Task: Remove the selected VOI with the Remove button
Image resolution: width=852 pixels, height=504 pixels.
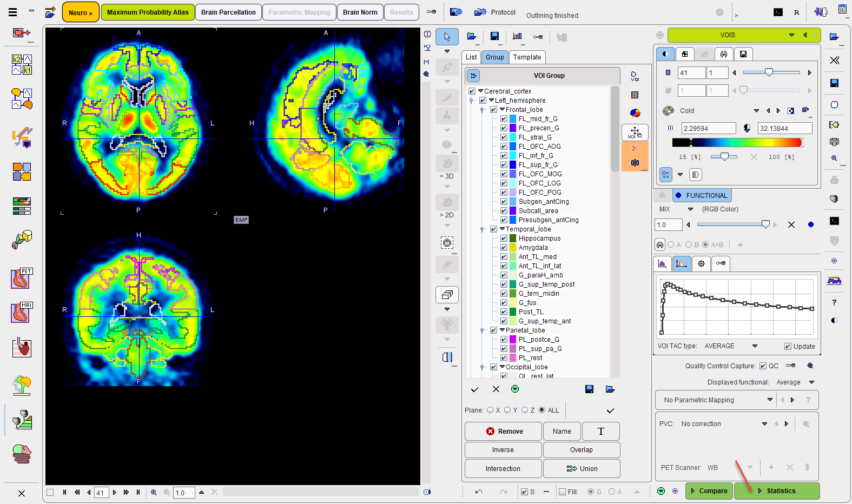Action: [x=503, y=432]
